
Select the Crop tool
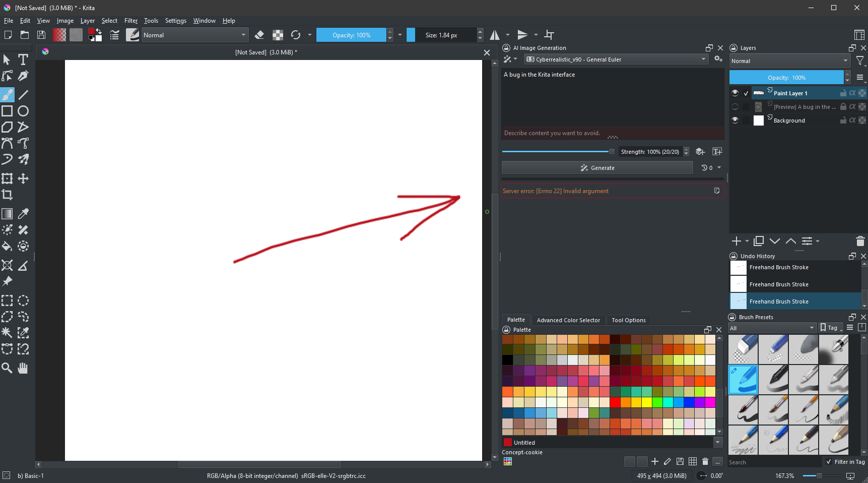pos(7,195)
